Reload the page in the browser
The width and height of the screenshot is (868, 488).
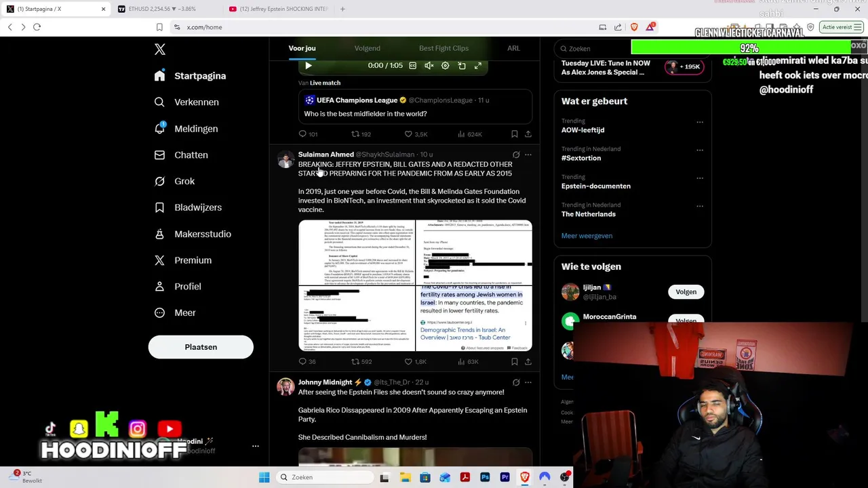click(37, 27)
